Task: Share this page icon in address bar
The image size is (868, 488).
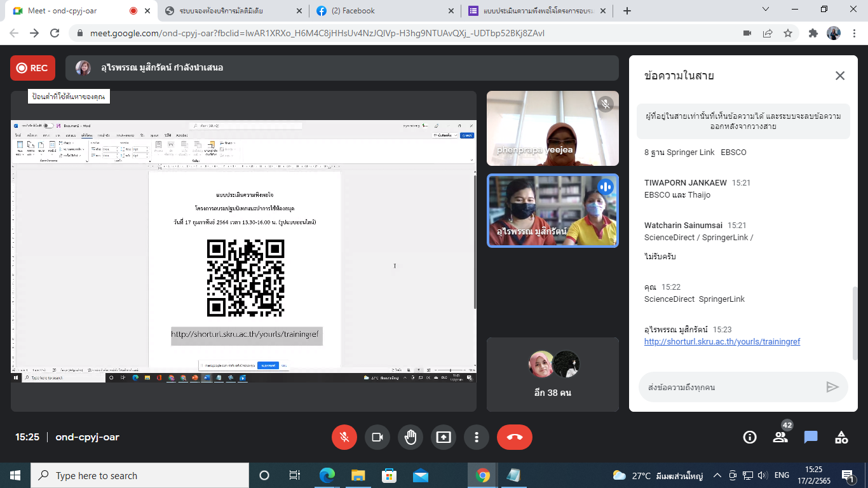Action: click(768, 33)
